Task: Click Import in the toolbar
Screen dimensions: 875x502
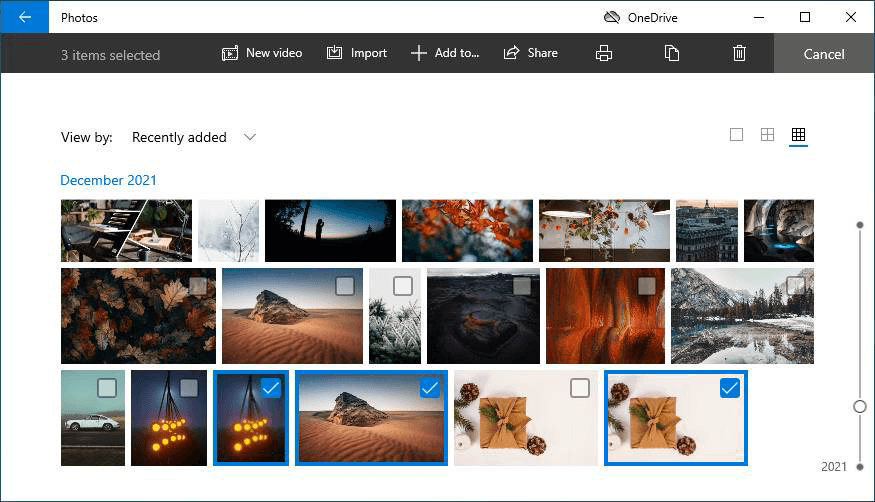Action: tap(357, 53)
